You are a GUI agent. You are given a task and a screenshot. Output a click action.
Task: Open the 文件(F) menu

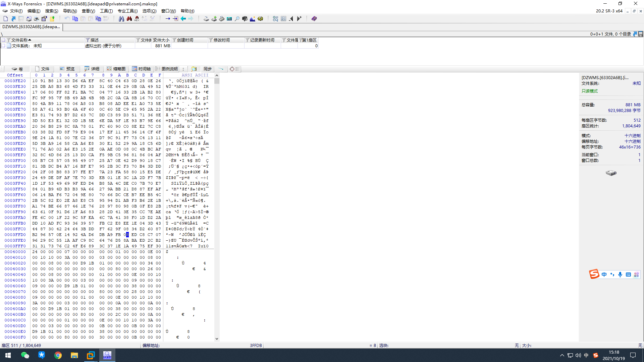[x=16, y=11]
